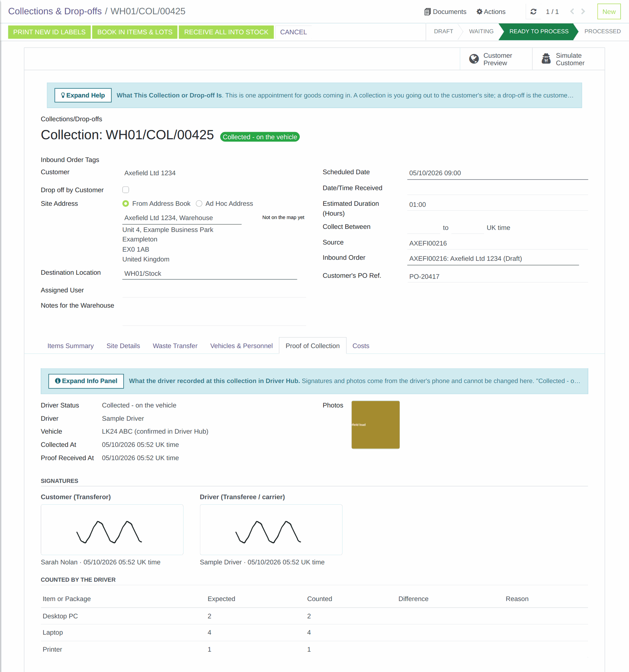The image size is (629, 672).
Task: Click the Notes for the Warehouse field
Action: 214,313
